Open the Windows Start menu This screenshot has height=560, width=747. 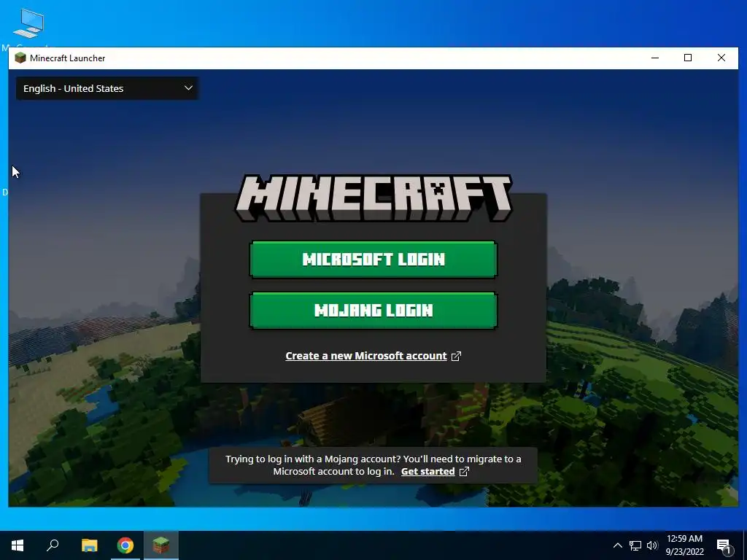18,545
